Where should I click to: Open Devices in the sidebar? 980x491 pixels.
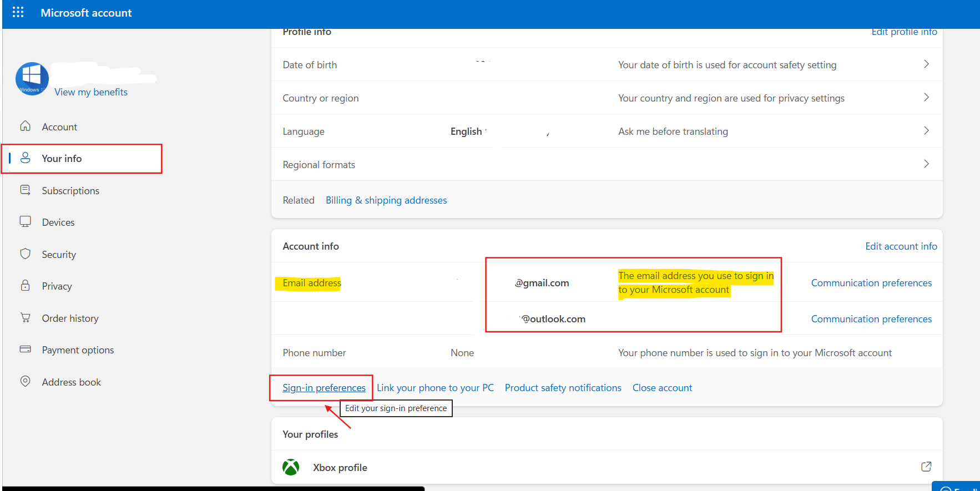tap(58, 222)
